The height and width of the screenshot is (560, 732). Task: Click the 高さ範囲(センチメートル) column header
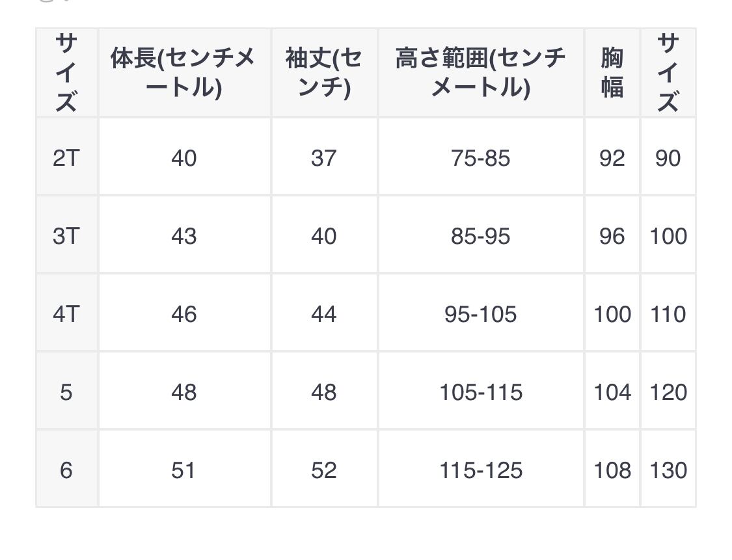tap(480, 73)
